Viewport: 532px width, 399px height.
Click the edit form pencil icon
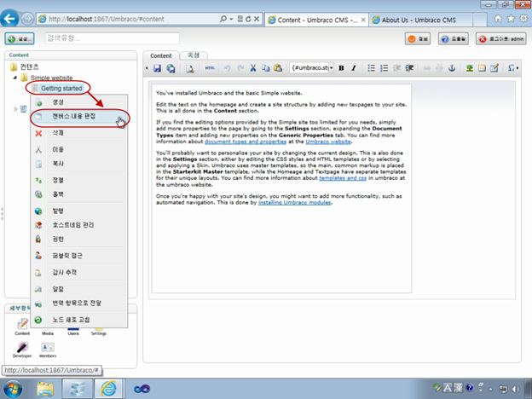click(x=494, y=68)
